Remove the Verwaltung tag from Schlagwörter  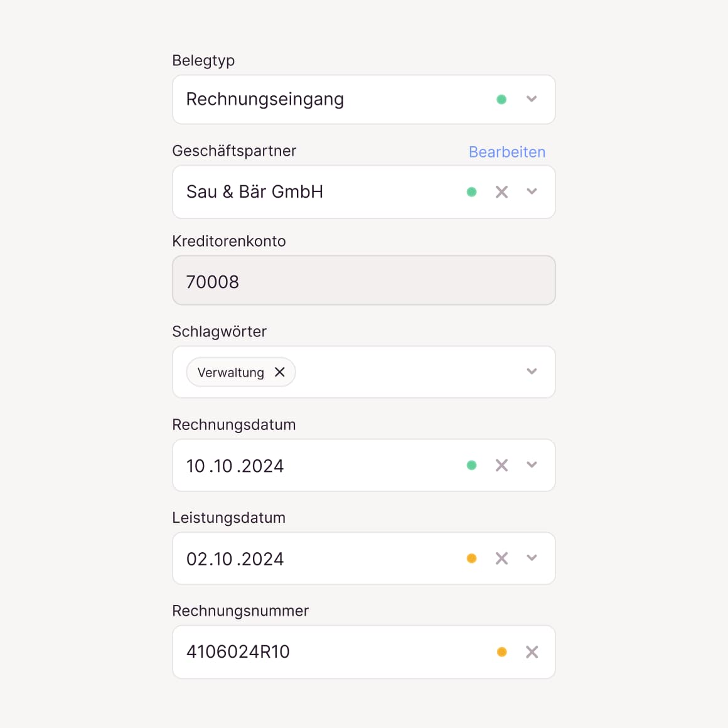(280, 372)
